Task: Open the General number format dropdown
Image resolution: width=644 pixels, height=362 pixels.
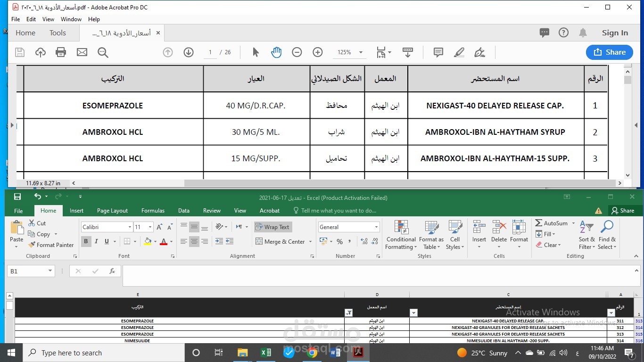Action: coord(376,227)
